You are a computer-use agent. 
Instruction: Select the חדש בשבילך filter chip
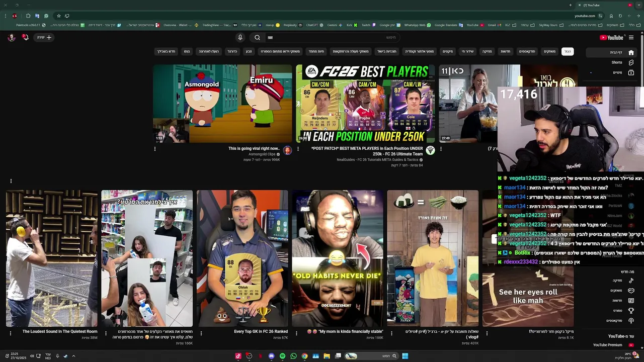166,51
